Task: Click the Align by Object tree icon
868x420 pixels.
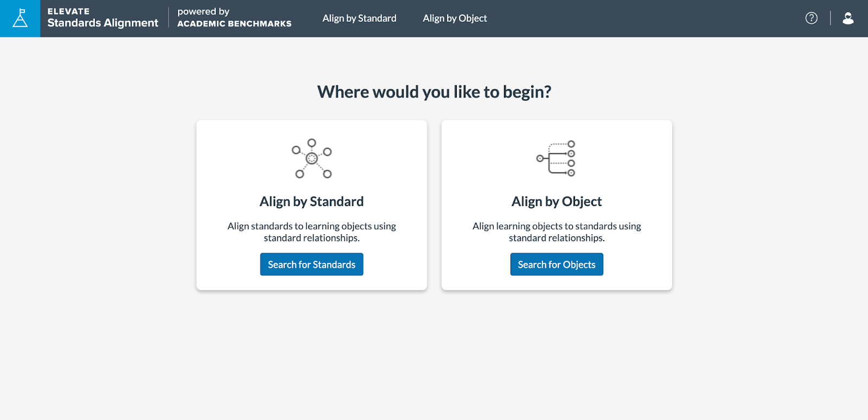Action: pyautogui.click(x=556, y=159)
